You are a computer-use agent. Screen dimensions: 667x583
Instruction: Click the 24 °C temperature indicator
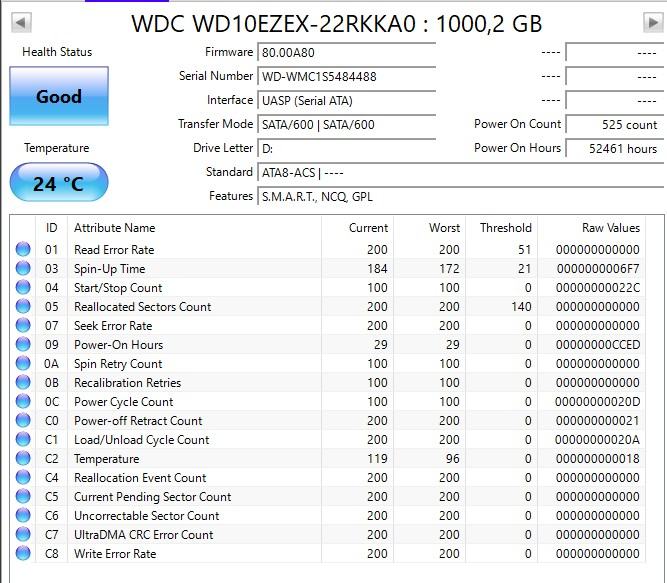[x=59, y=183]
